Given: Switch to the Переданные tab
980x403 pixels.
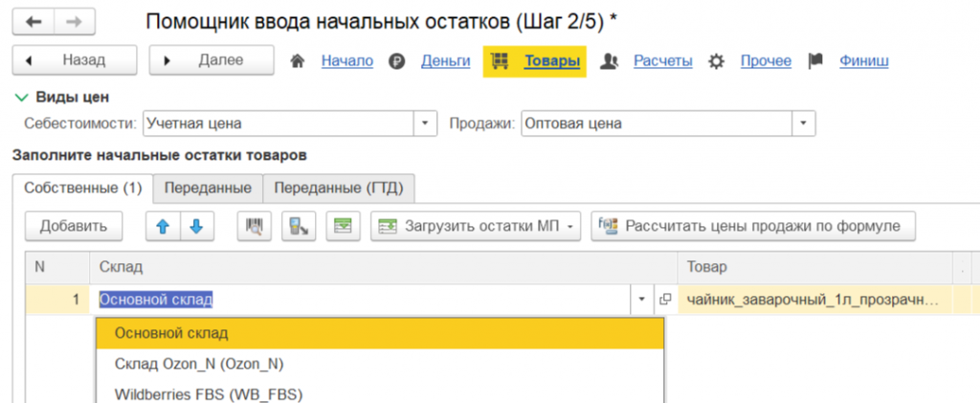Looking at the screenshot, I should [208, 188].
